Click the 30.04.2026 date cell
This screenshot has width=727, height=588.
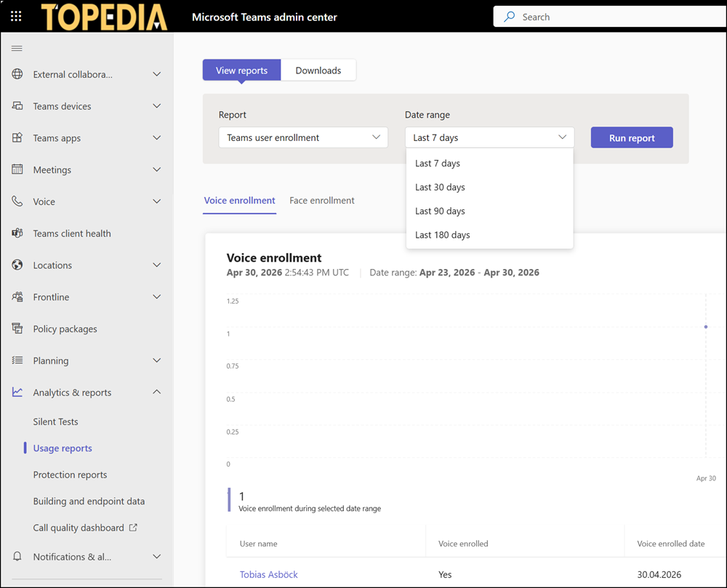(x=659, y=575)
